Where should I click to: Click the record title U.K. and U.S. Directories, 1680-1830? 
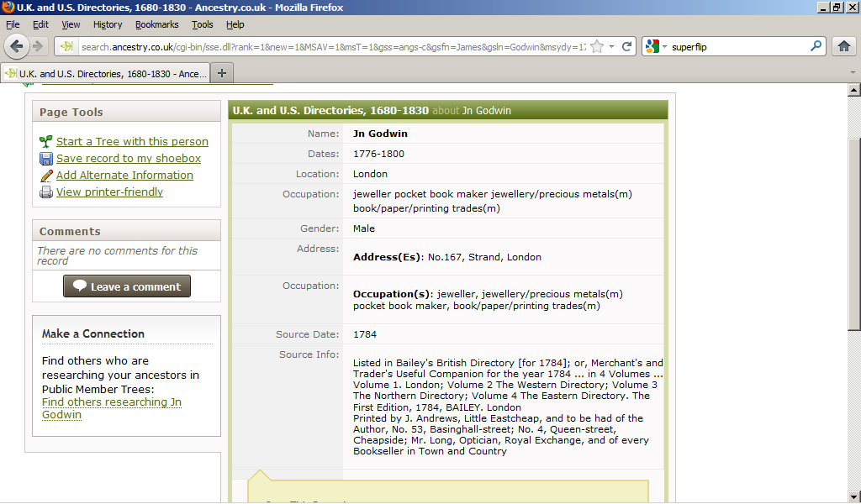[330, 111]
